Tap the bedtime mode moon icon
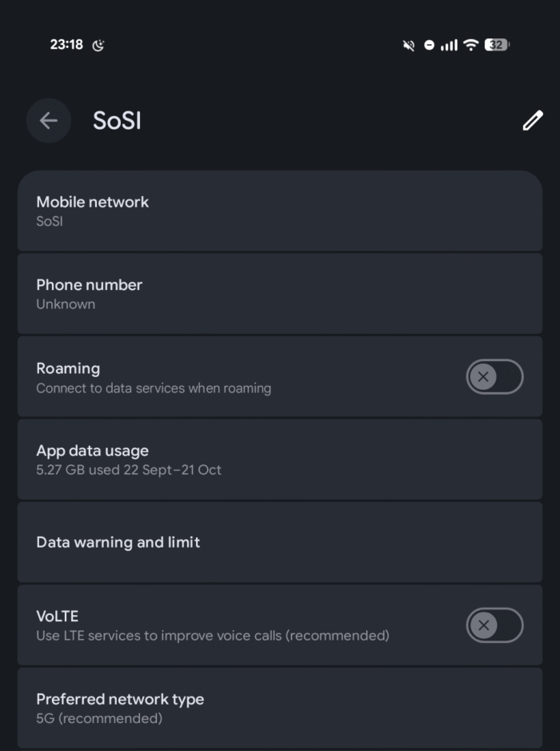Image resolution: width=560 pixels, height=751 pixels. pyautogui.click(x=98, y=46)
